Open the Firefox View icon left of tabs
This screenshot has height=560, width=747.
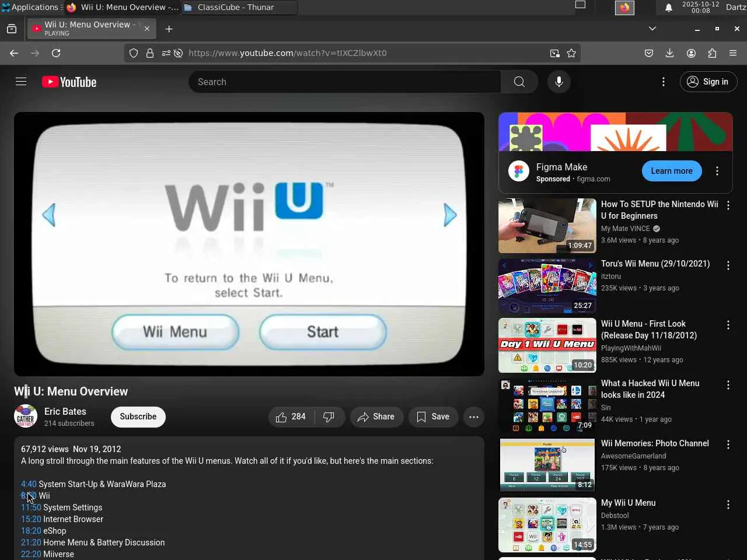(x=12, y=29)
